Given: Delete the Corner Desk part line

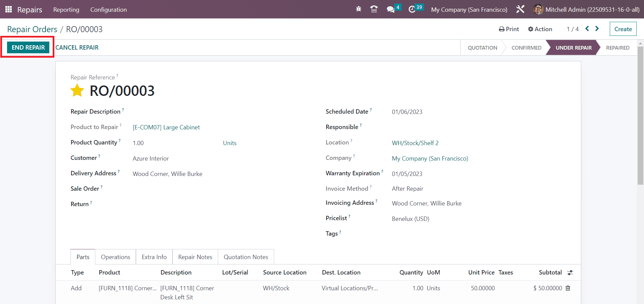Looking at the screenshot, I should tap(568, 288).
